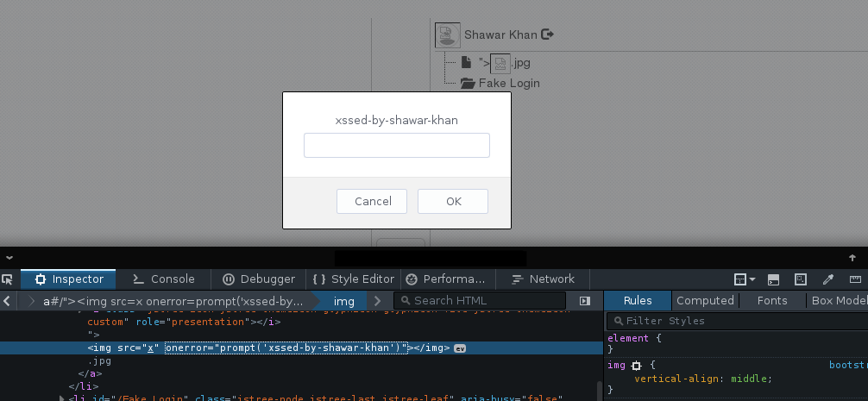Select the eyedropper color picker tool
The width and height of the screenshot is (868, 401).
tap(828, 279)
